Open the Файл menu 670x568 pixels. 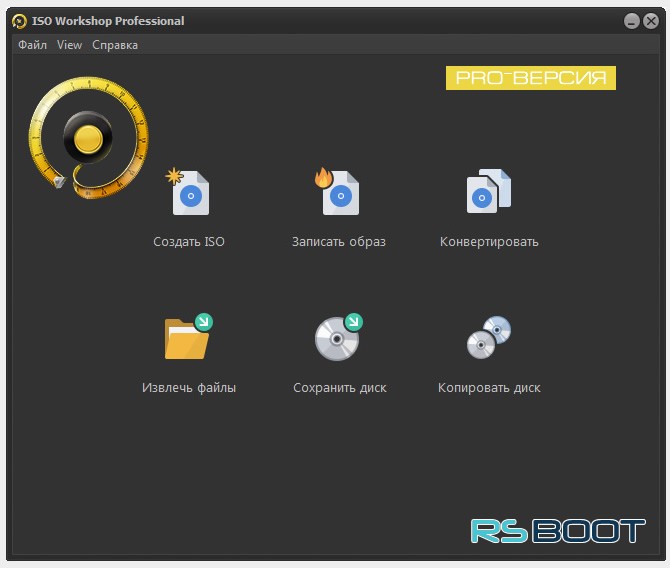point(32,45)
